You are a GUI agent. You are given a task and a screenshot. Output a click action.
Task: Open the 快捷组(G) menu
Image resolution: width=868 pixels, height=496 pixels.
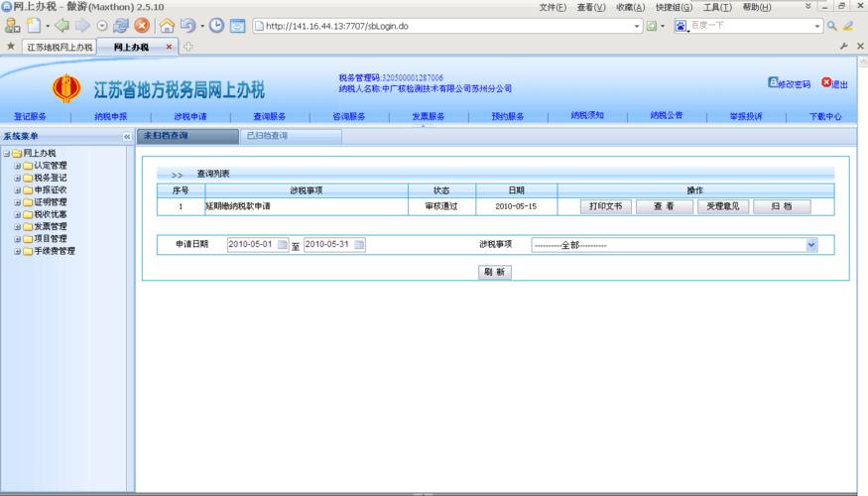tap(674, 7)
